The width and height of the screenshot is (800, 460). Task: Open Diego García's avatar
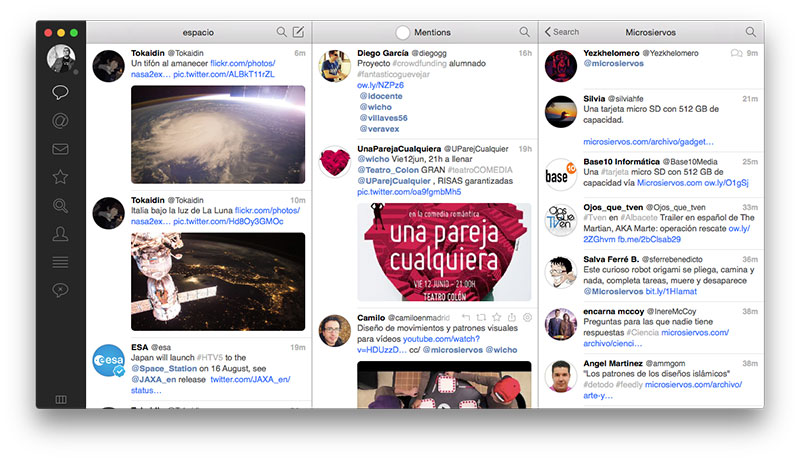click(335, 66)
